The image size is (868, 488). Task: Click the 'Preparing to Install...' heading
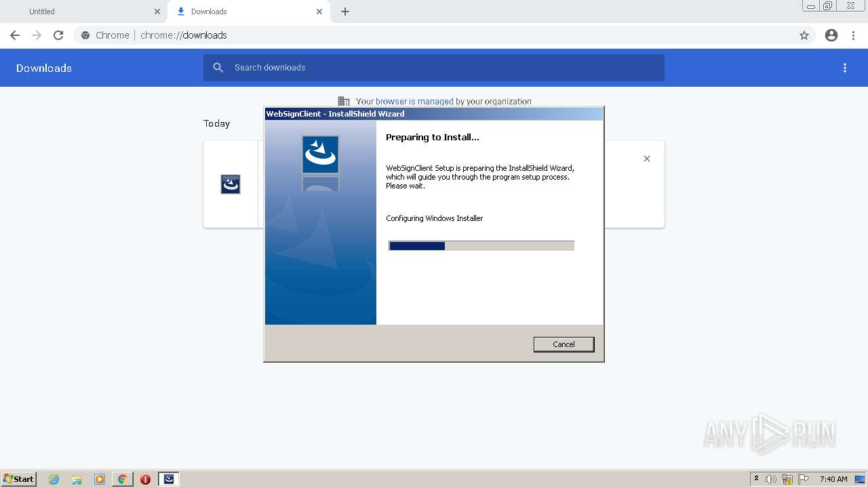point(433,137)
